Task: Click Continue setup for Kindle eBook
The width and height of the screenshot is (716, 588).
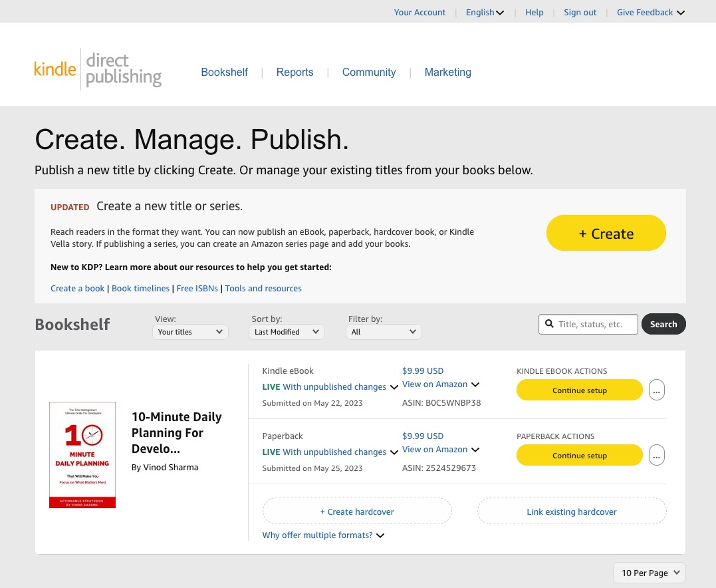Action: (x=580, y=390)
